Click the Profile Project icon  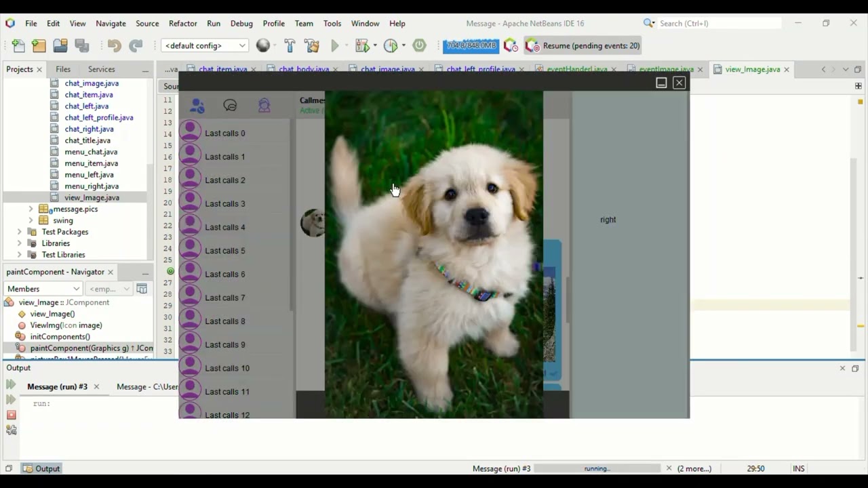click(391, 45)
